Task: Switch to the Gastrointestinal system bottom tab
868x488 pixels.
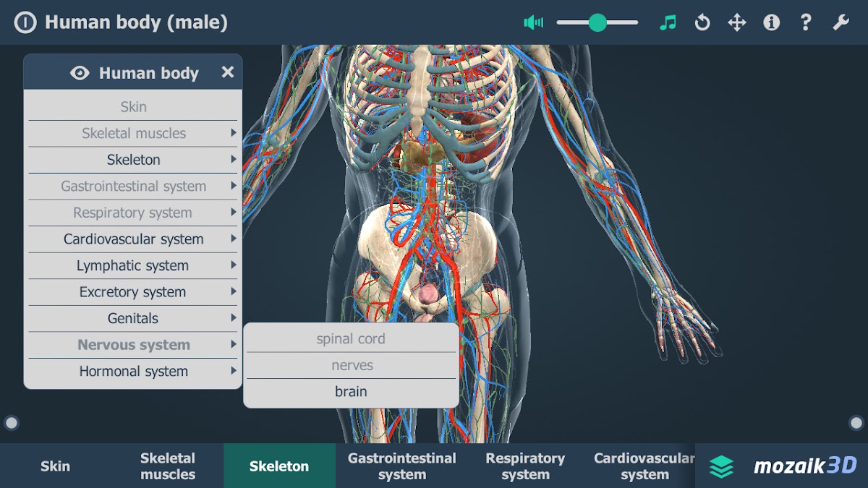Action: coord(401,466)
